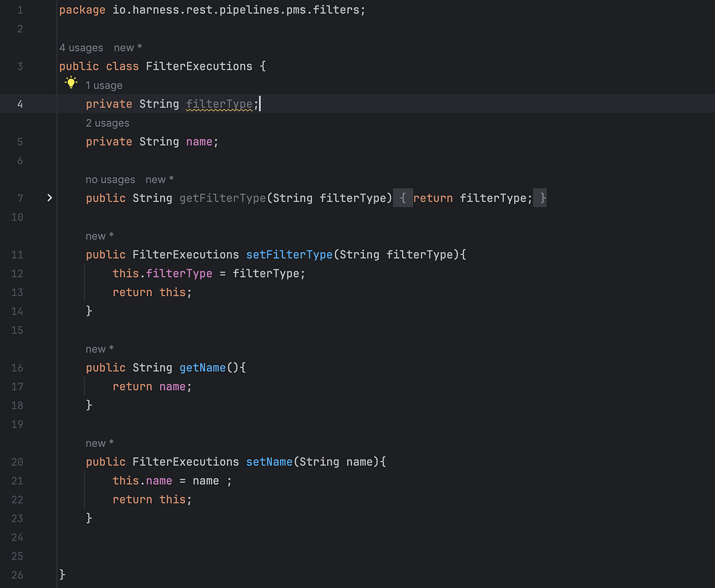
Task: Click the closing brace on line 18
Action: (89, 405)
